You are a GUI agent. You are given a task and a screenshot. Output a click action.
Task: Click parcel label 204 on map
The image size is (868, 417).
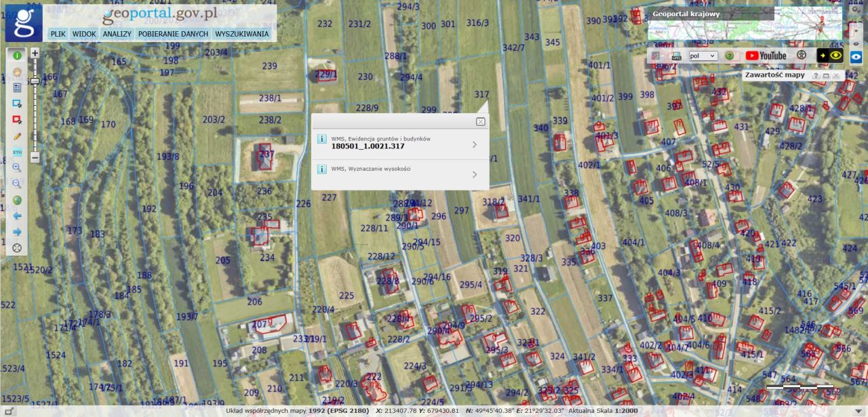[x=215, y=193]
